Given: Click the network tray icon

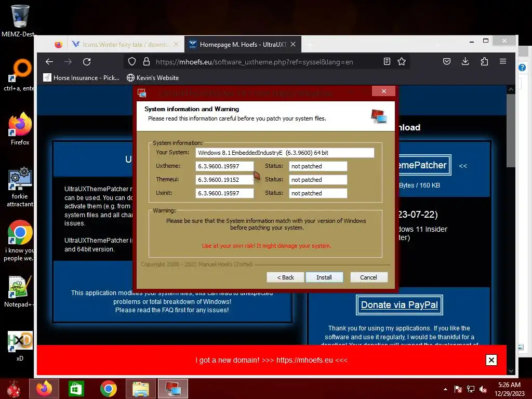Looking at the screenshot, I should click(x=471, y=389).
